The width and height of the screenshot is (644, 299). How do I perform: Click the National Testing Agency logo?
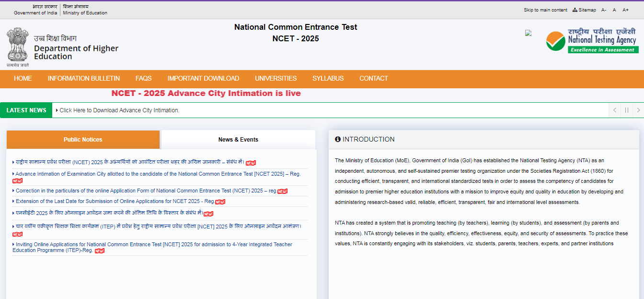tap(591, 40)
